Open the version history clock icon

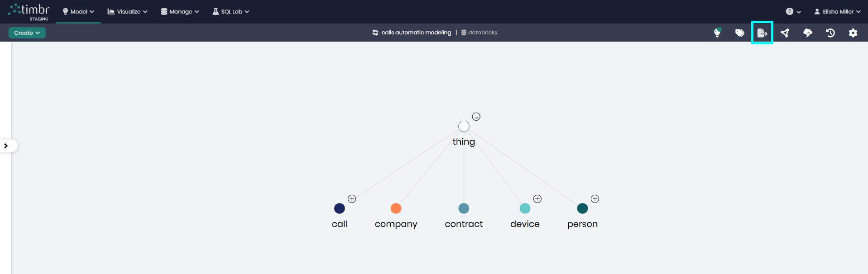(830, 33)
